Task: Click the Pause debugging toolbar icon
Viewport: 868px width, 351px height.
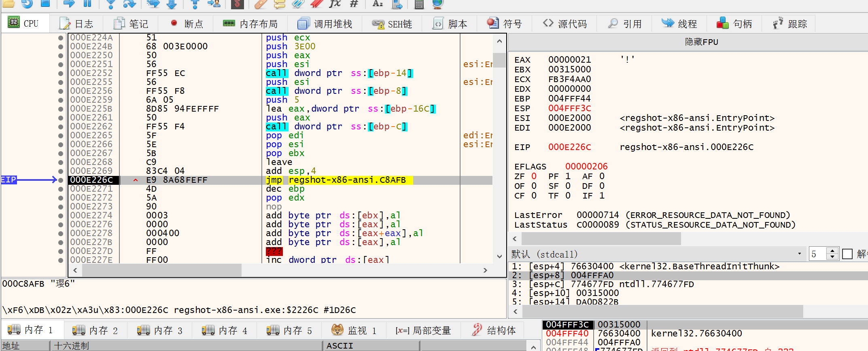Action: click(x=87, y=4)
